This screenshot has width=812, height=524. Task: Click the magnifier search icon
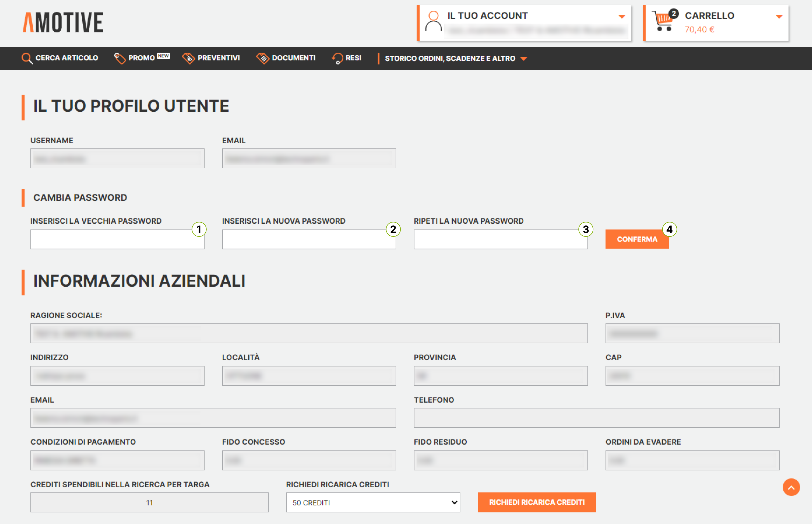click(x=27, y=58)
